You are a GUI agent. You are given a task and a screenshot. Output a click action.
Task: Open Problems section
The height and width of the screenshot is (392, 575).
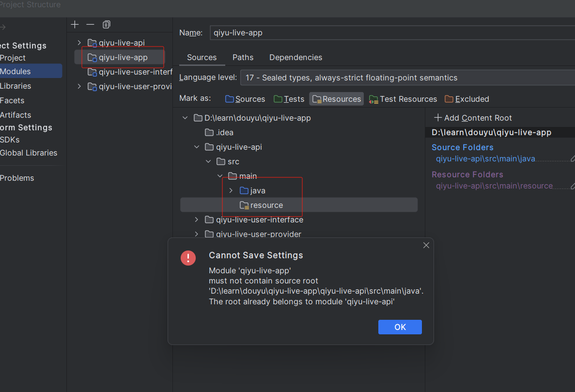(17, 178)
